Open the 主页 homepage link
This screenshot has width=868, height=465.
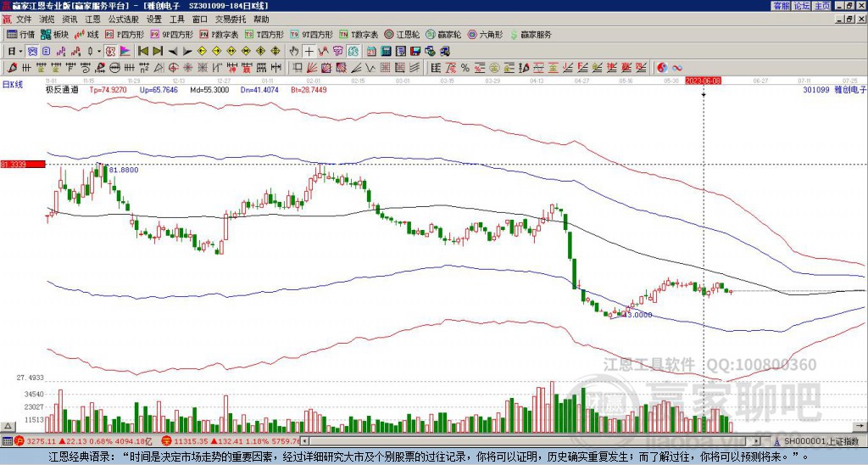pyautogui.click(x=822, y=5)
